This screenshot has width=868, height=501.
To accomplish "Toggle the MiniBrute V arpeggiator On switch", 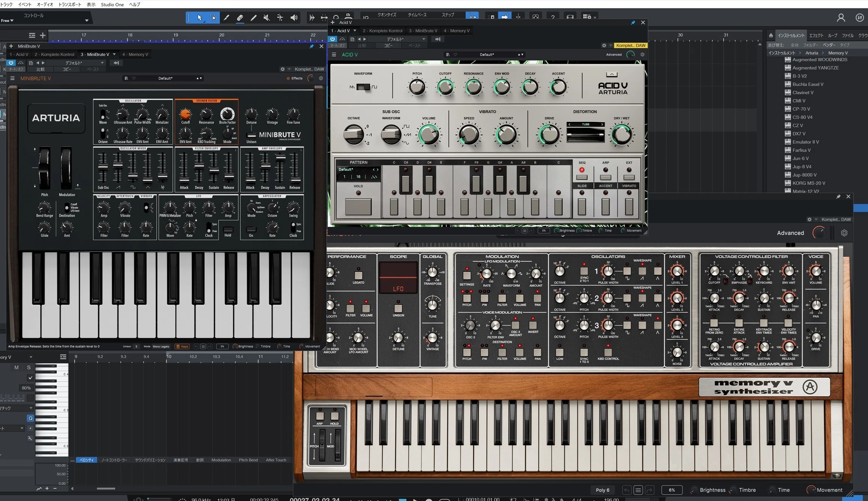I will [251, 229].
